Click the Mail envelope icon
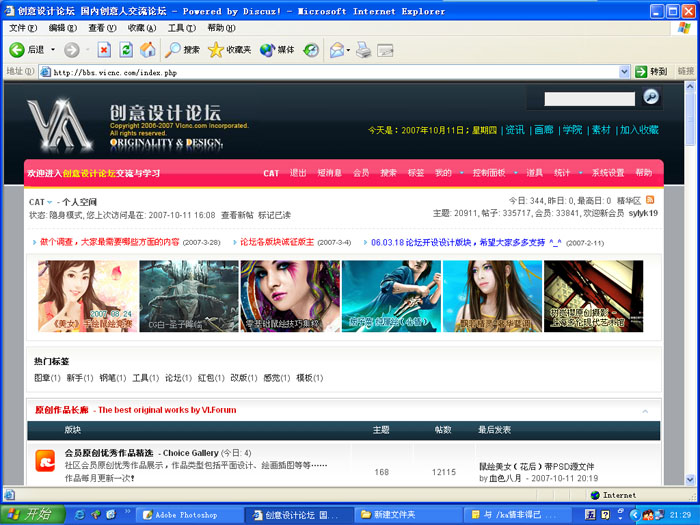The width and height of the screenshot is (700, 525). (337, 50)
